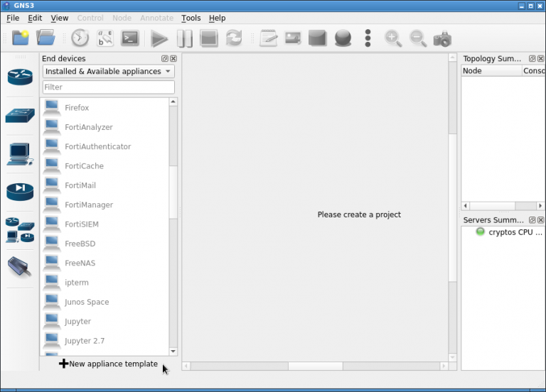The image size is (546, 392).
Task: Click the appliance list scroll-down arrow
Action: click(173, 352)
